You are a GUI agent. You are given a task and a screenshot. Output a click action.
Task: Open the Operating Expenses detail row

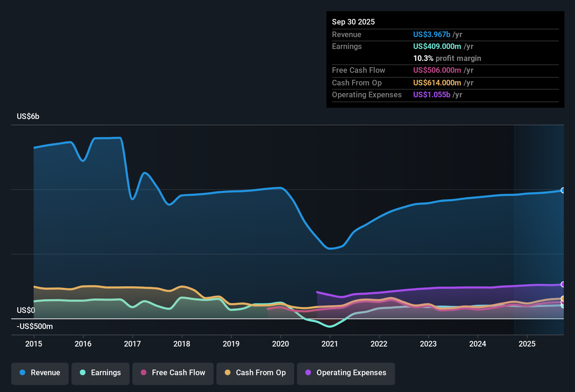[x=367, y=95]
